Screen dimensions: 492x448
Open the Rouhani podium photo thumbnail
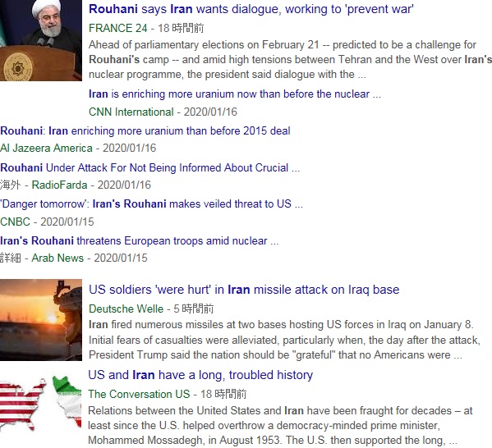[41, 40]
